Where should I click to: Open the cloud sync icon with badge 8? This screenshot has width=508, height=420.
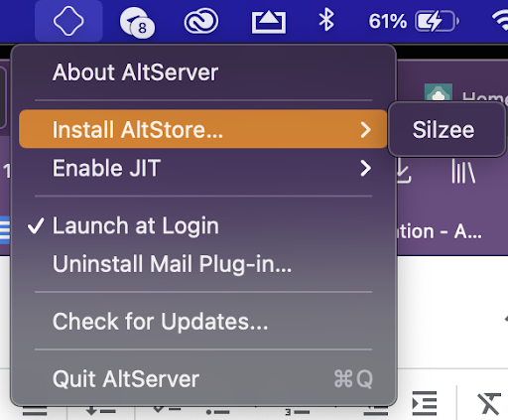pos(137,22)
